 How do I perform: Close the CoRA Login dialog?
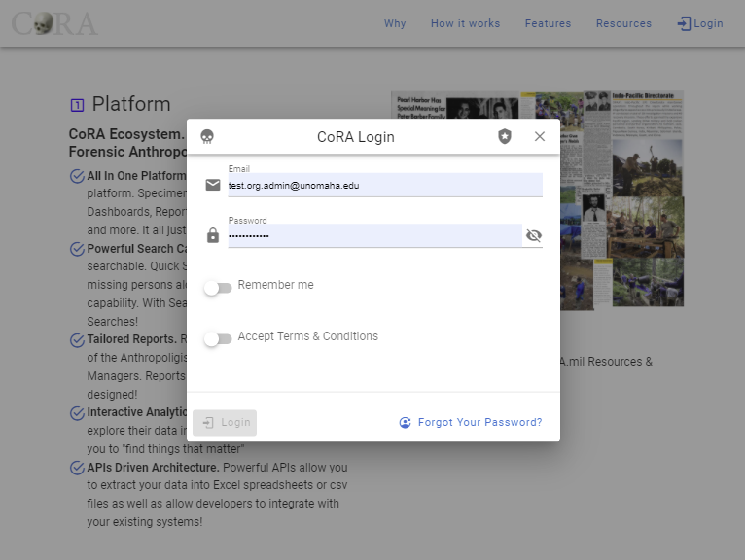click(x=539, y=136)
